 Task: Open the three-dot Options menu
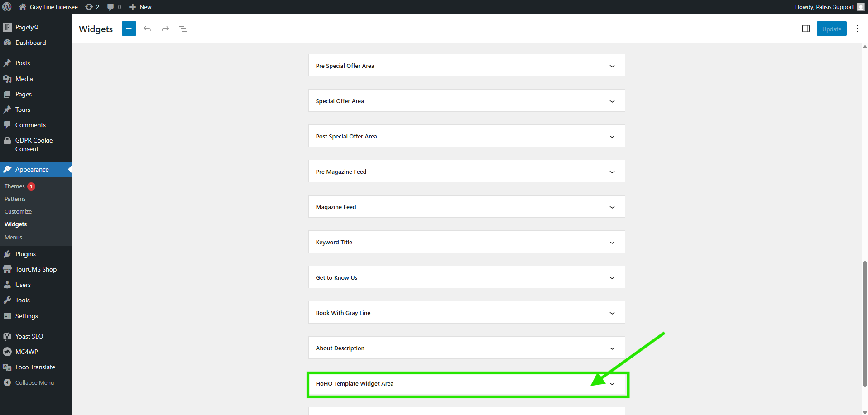click(858, 29)
